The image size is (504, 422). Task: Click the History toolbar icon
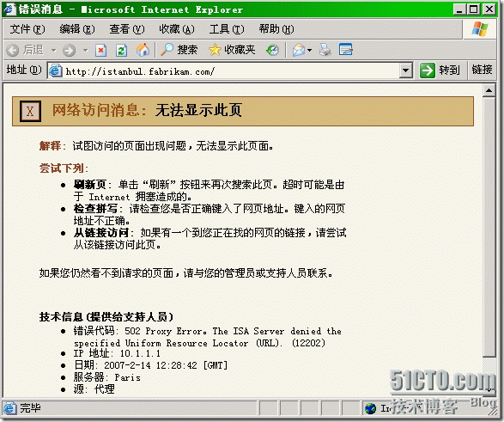(272, 50)
